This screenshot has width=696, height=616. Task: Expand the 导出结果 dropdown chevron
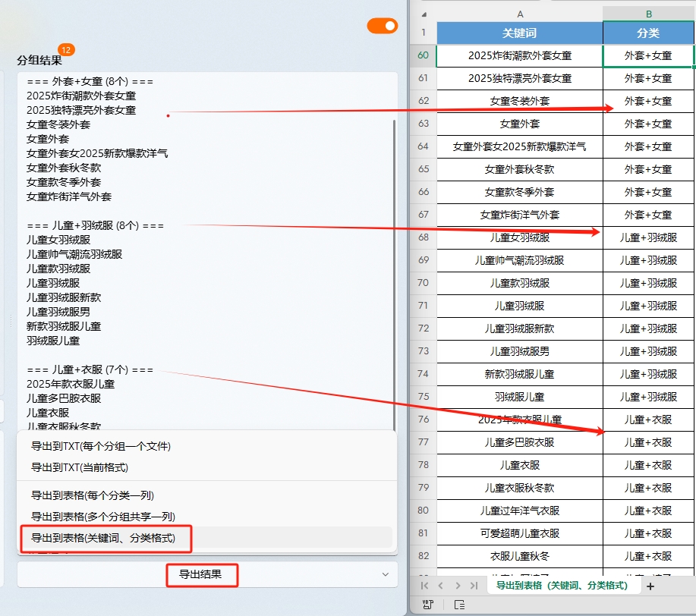click(384, 576)
